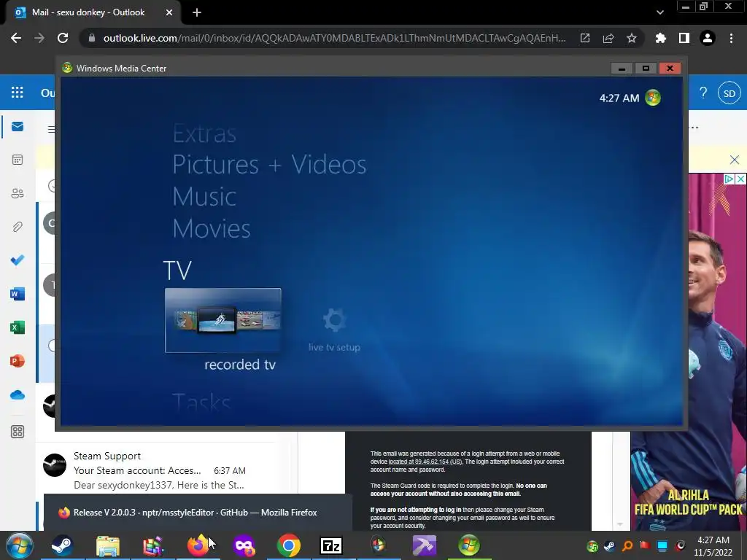
Task: Open Outlook app launcher grid
Action: (18, 93)
